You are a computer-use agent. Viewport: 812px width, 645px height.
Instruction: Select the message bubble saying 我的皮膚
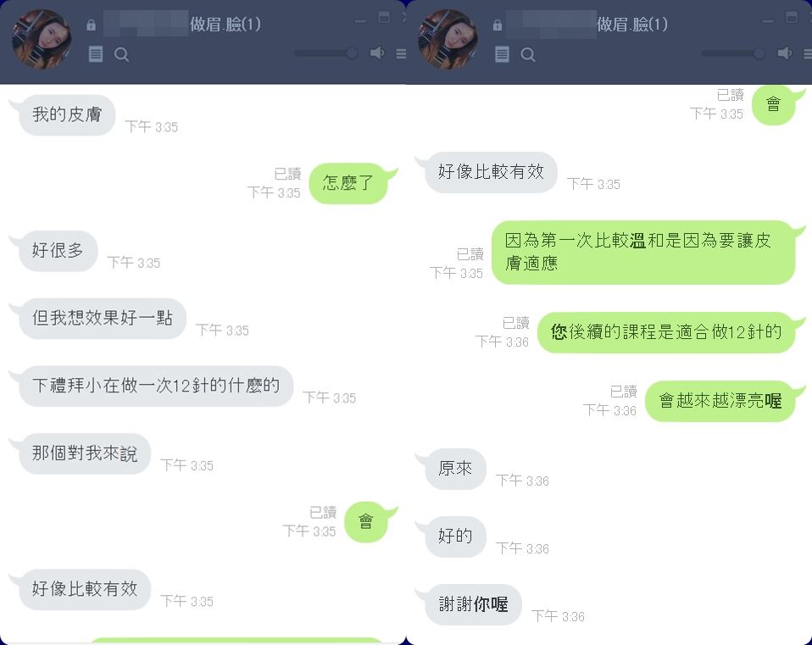point(67,115)
